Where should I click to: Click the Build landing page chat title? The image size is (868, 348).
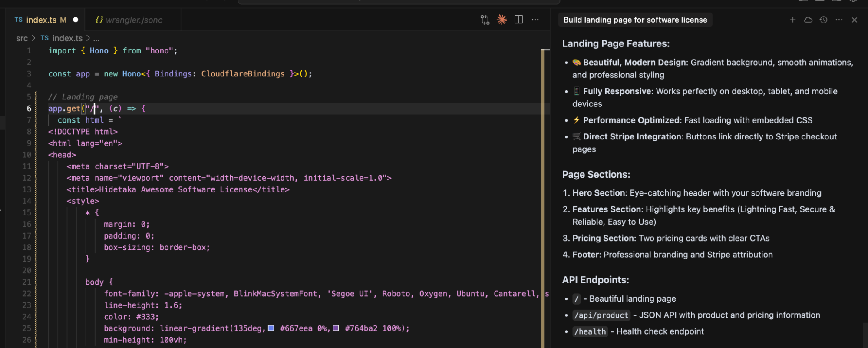(x=635, y=20)
